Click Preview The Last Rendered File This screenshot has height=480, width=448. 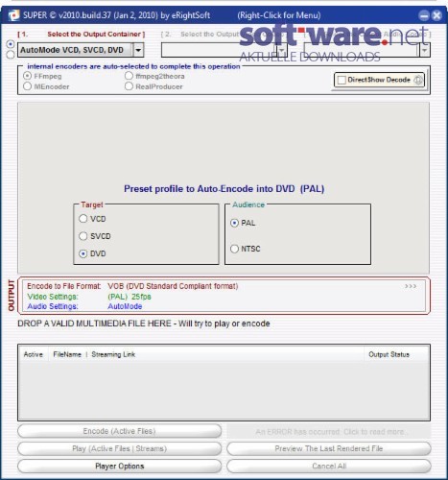tap(329, 448)
